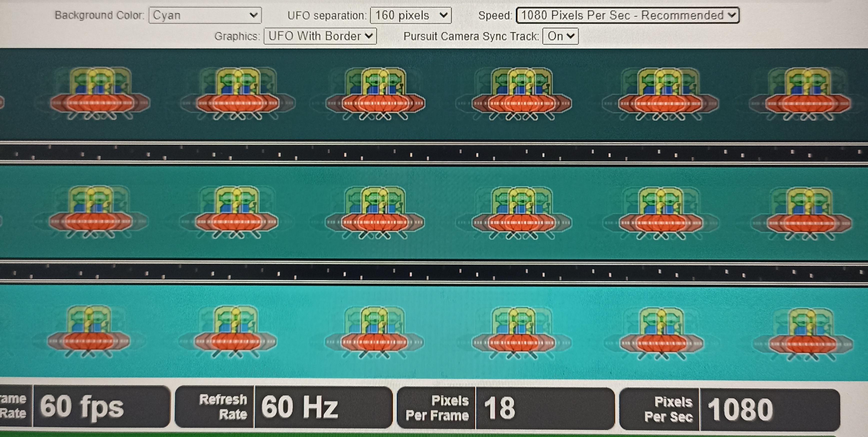The image size is (868, 437).
Task: Click the first UFO in the bottom bright row
Action: (88, 333)
